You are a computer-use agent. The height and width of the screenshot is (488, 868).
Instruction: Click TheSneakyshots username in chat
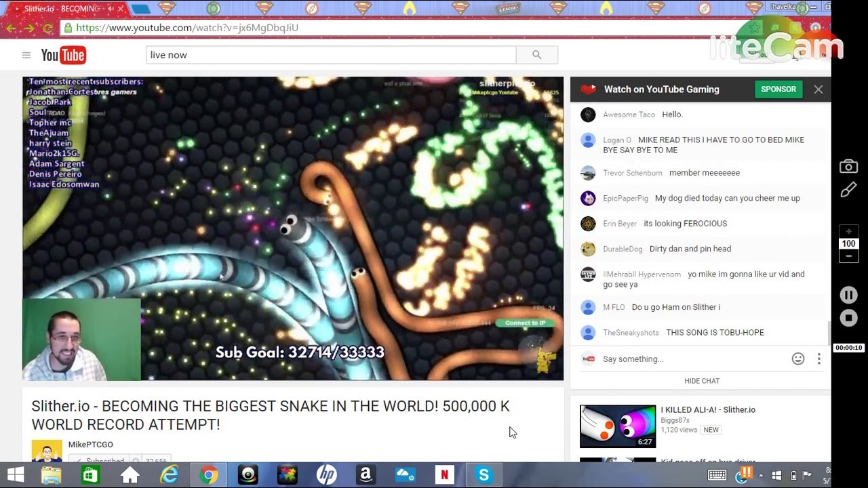pos(631,333)
